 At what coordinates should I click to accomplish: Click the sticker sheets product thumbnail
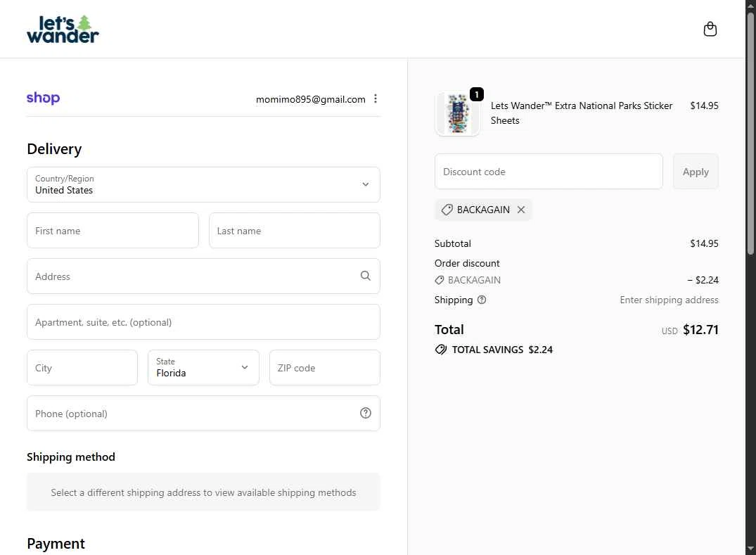coord(458,114)
